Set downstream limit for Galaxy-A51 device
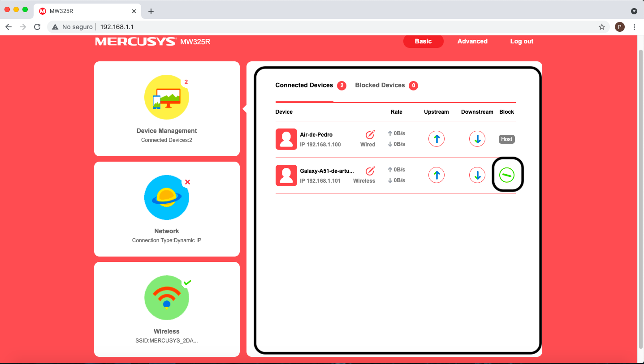Image resolution: width=644 pixels, height=364 pixels. pos(477,175)
